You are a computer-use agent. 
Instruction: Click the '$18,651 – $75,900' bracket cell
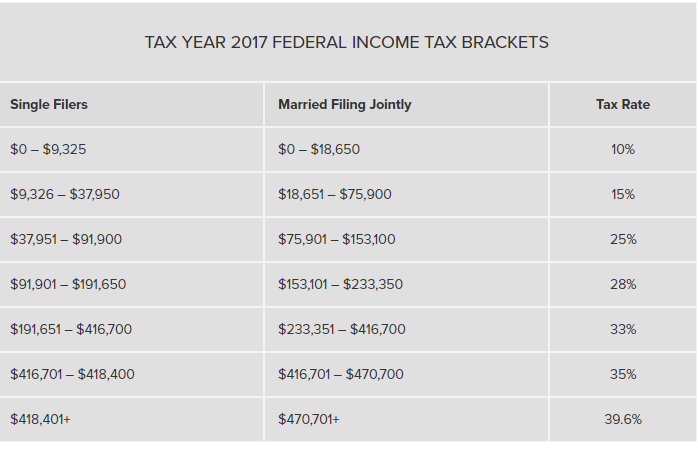coord(335,194)
